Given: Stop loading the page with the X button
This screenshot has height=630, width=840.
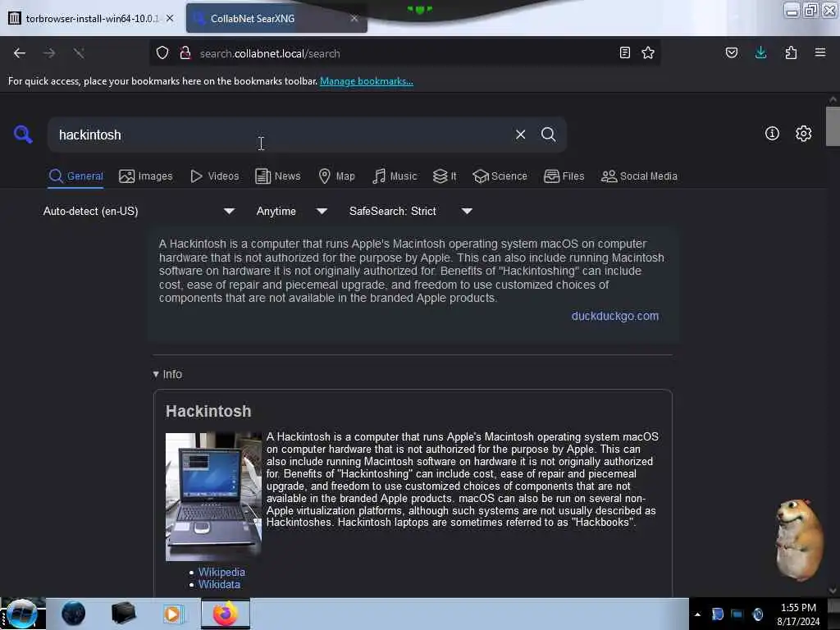Looking at the screenshot, I should 79,53.
